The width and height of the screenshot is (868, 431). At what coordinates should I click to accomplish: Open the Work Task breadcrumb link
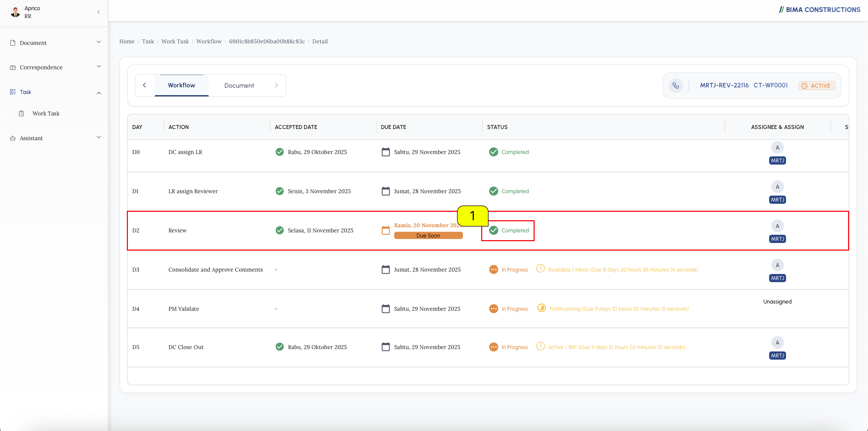tap(175, 41)
